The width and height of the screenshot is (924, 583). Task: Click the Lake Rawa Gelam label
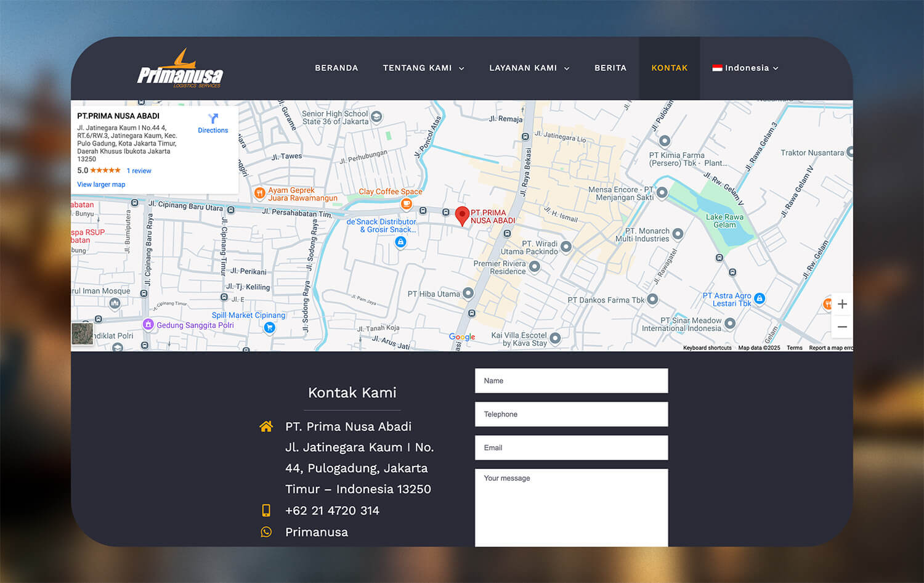pyautogui.click(x=724, y=221)
